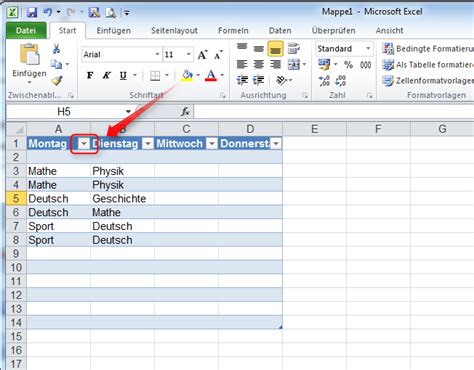This screenshot has width=474, height=370.
Task: Open Ausrichtung dialog launcher
Action: (x=305, y=96)
